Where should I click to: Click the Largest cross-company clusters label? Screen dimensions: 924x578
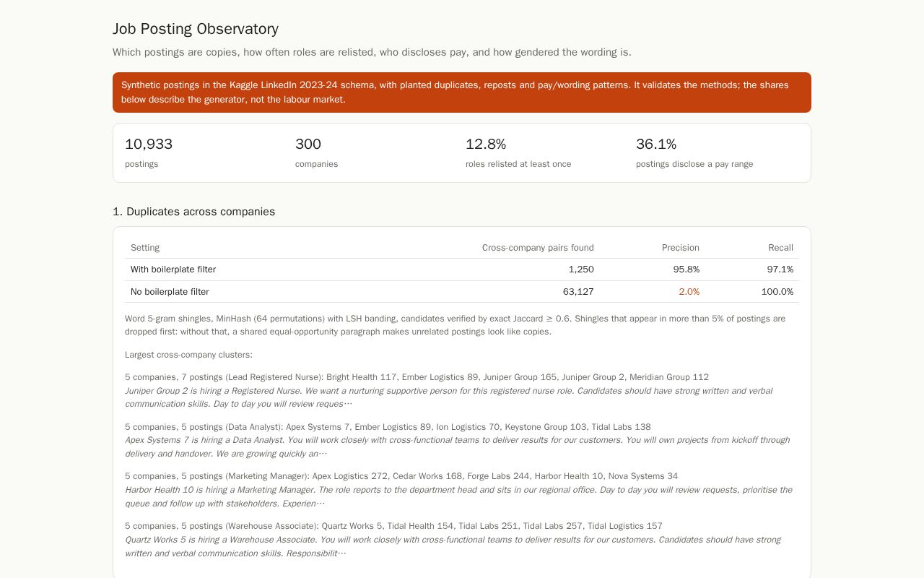pos(188,355)
